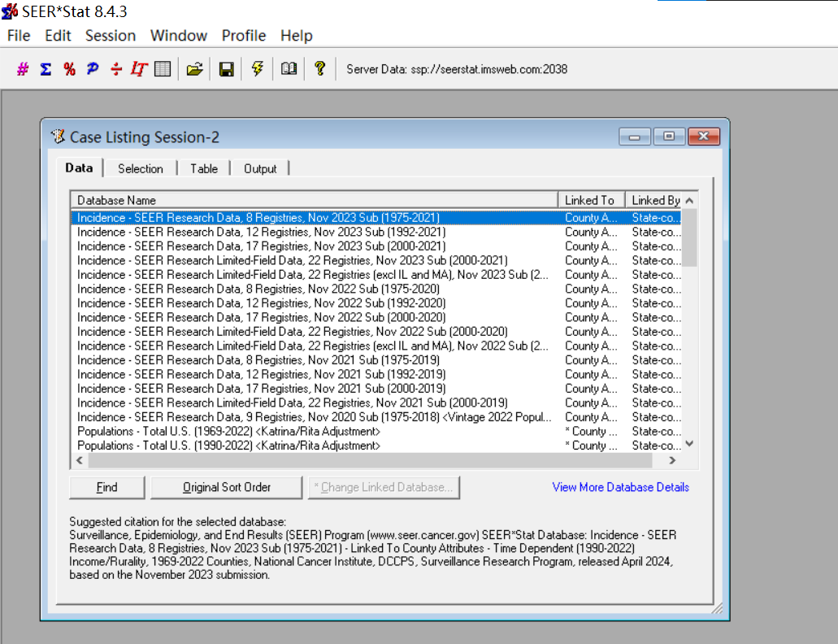This screenshot has width=838, height=644.
Task: Click the Case Listing Session-2 window icon
Action: pyautogui.click(x=58, y=137)
